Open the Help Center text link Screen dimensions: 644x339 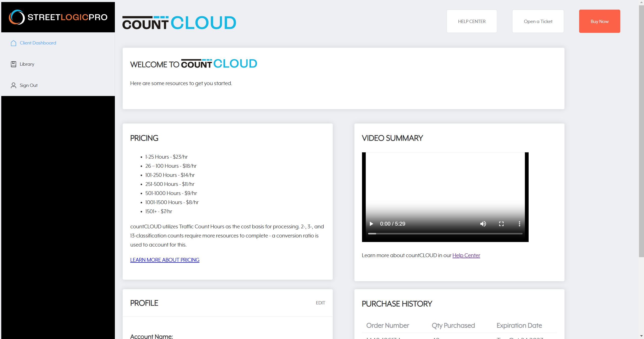(x=466, y=255)
